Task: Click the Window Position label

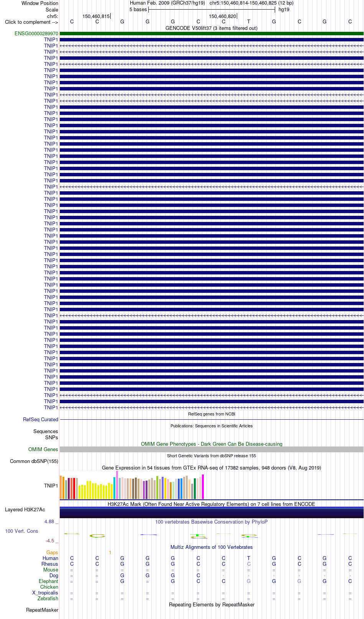Action: (40, 3)
